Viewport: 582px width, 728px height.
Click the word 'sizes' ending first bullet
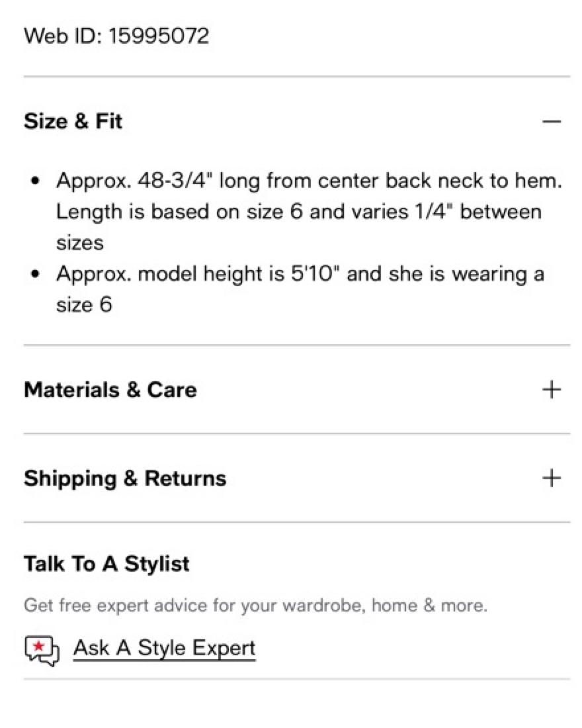80,243
